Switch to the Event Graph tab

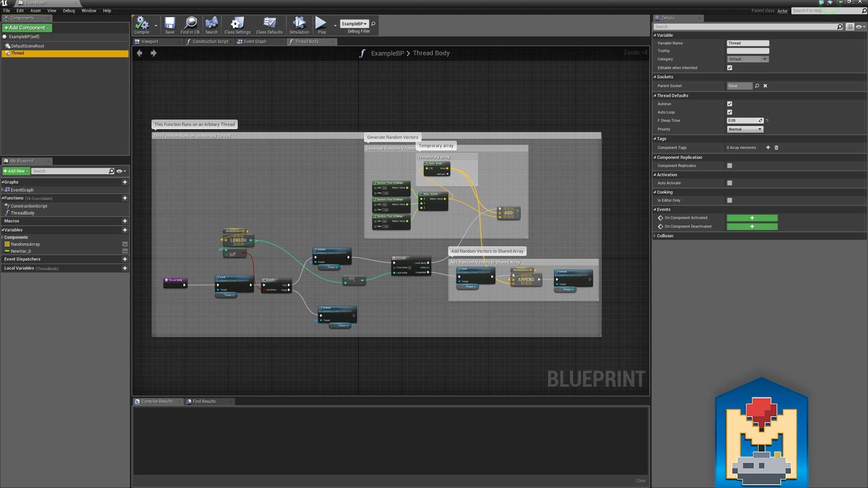[255, 41]
